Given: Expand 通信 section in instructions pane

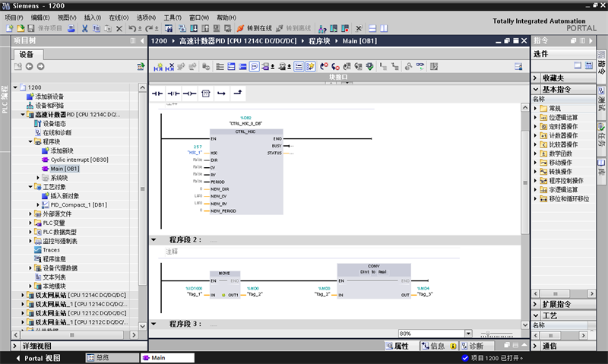Looking at the screenshot, I should tap(536, 346).
